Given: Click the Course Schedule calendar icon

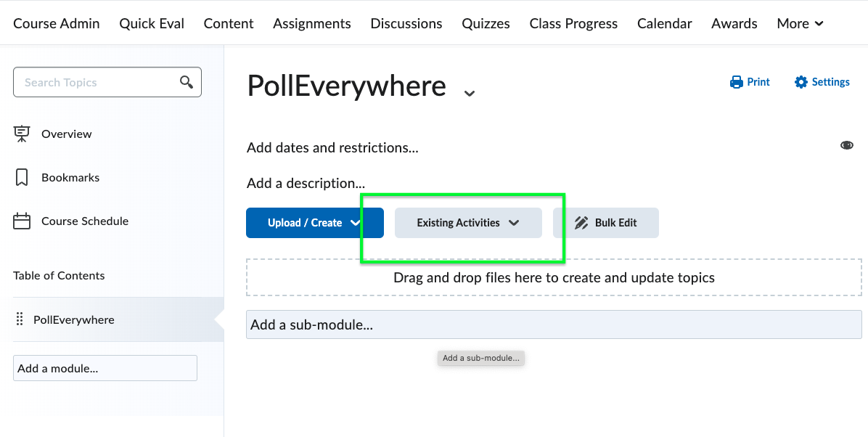Looking at the screenshot, I should (22, 221).
